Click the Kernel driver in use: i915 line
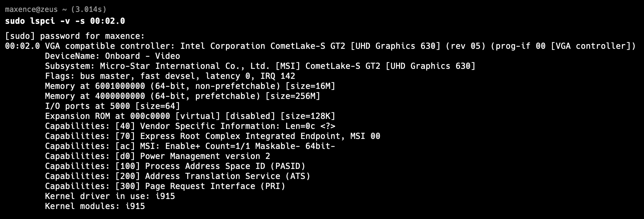Viewport: 644px width, 219px height. (x=110, y=196)
